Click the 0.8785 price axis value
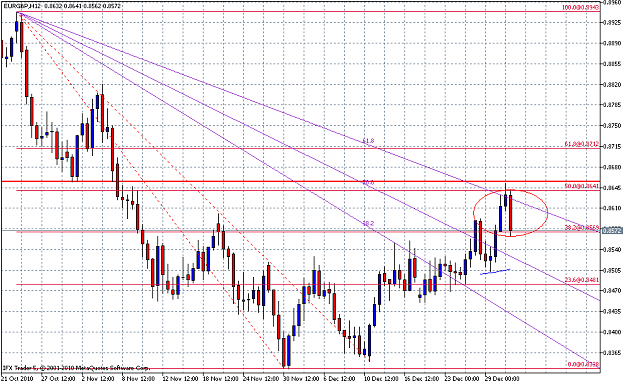This screenshot has height=384, width=625. (613, 105)
